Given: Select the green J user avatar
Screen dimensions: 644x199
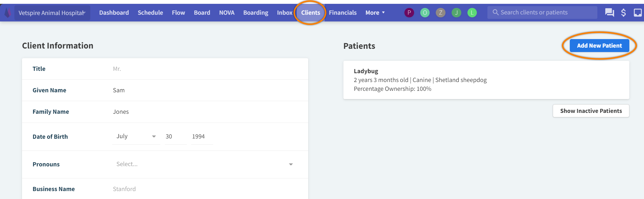Looking at the screenshot, I should (456, 13).
